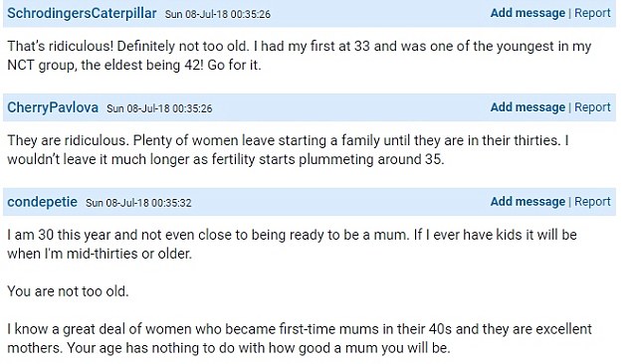Click the paragraph about first-time mums in 40s
Screen dimensions: 631x364
click(300, 338)
